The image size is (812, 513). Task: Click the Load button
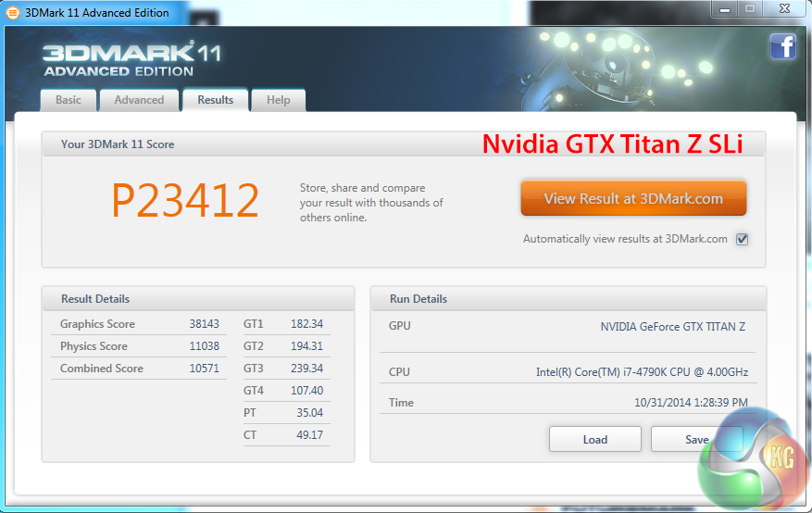pos(595,440)
